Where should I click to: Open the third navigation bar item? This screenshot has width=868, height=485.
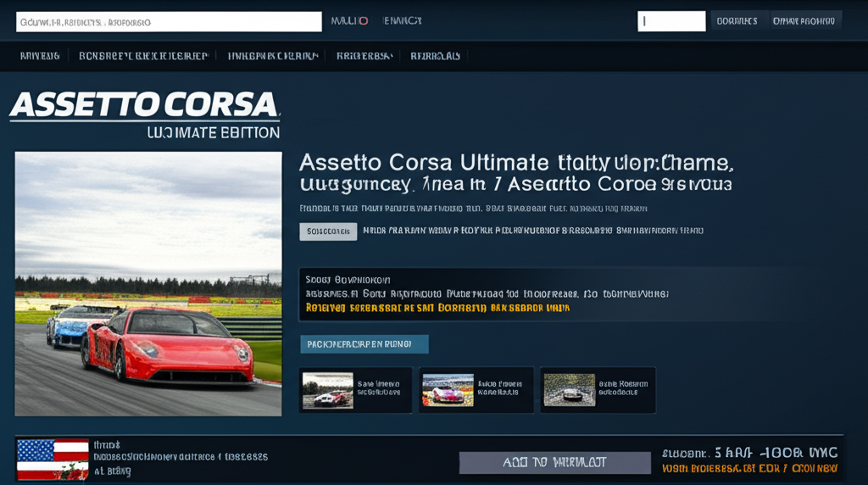[273, 56]
